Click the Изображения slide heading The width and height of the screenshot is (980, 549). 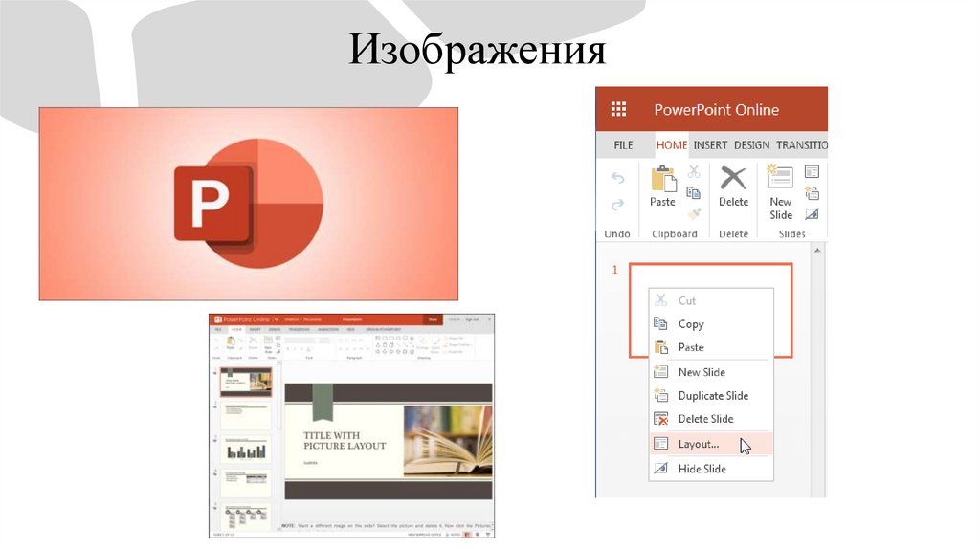(x=477, y=50)
